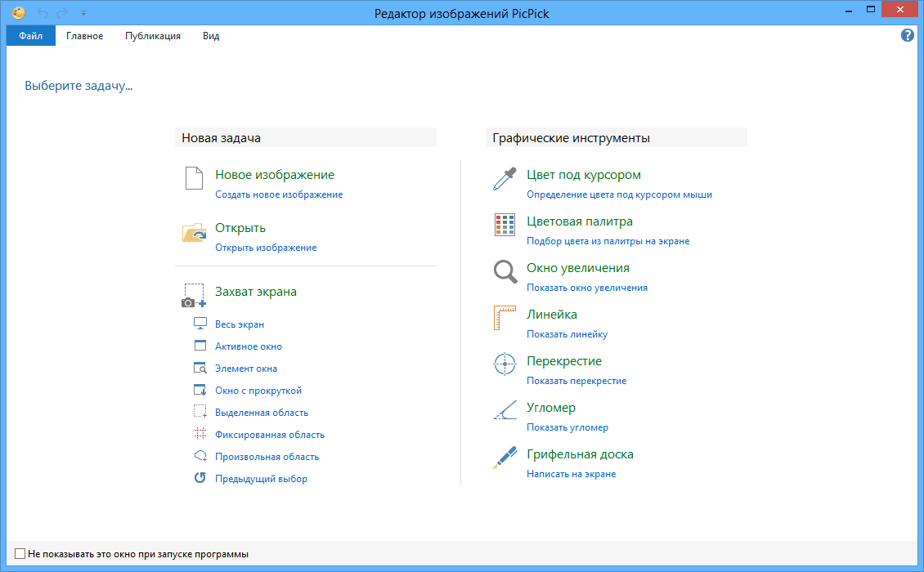
Task: Click the protractor icon for Угломер
Action: point(505,410)
